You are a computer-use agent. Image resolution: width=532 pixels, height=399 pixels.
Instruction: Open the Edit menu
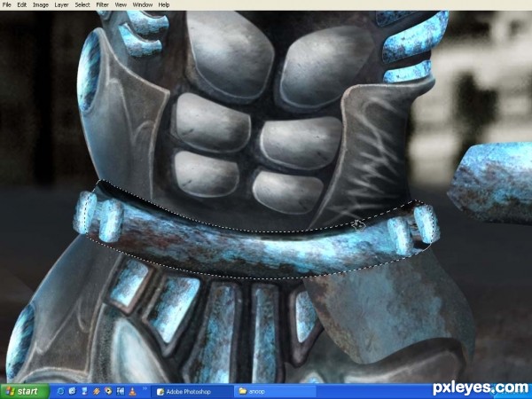[x=21, y=4]
